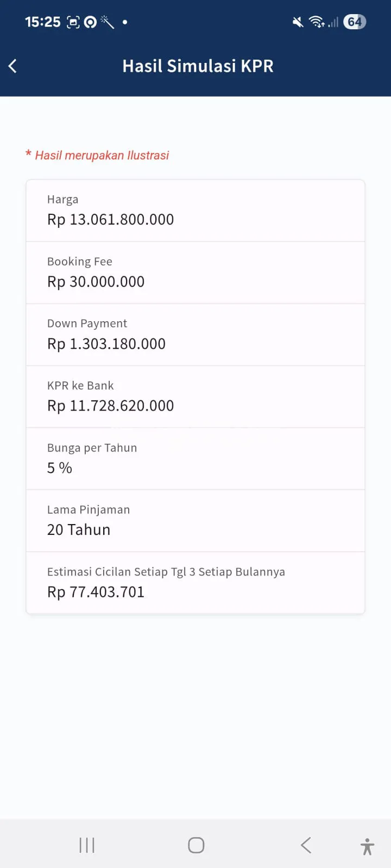
Task: Tap the muted sound status icon
Action: click(298, 22)
